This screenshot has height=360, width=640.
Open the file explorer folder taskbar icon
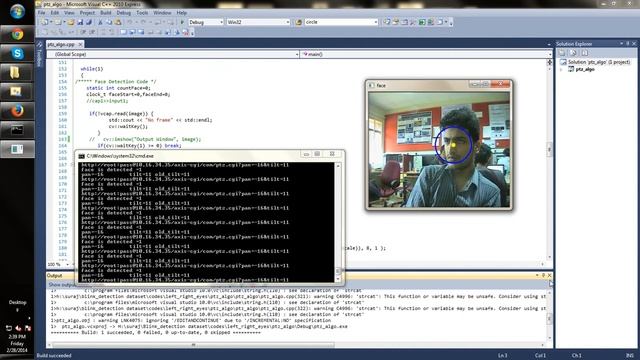click(x=16, y=73)
